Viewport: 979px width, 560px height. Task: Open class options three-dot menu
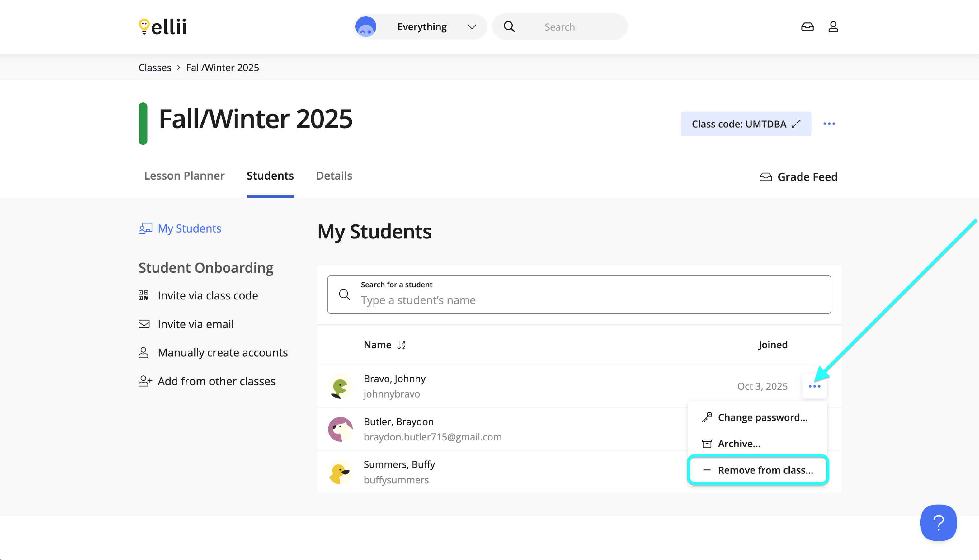(829, 124)
